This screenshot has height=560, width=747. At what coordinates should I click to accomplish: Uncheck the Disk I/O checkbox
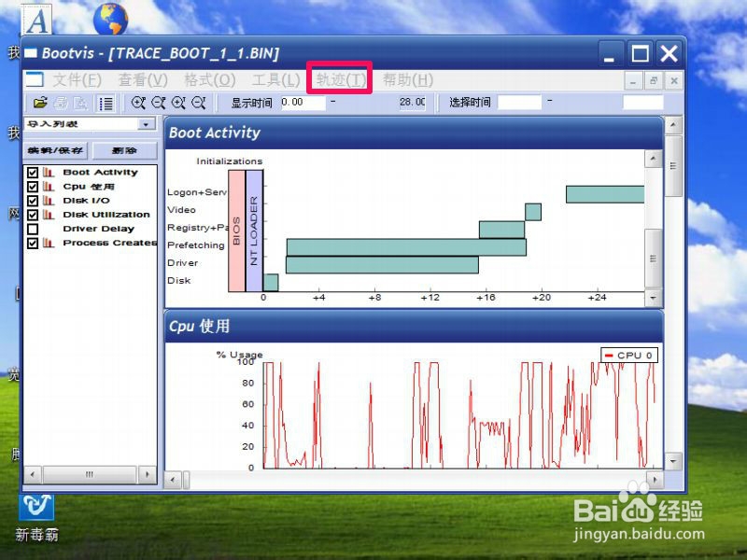(x=33, y=201)
